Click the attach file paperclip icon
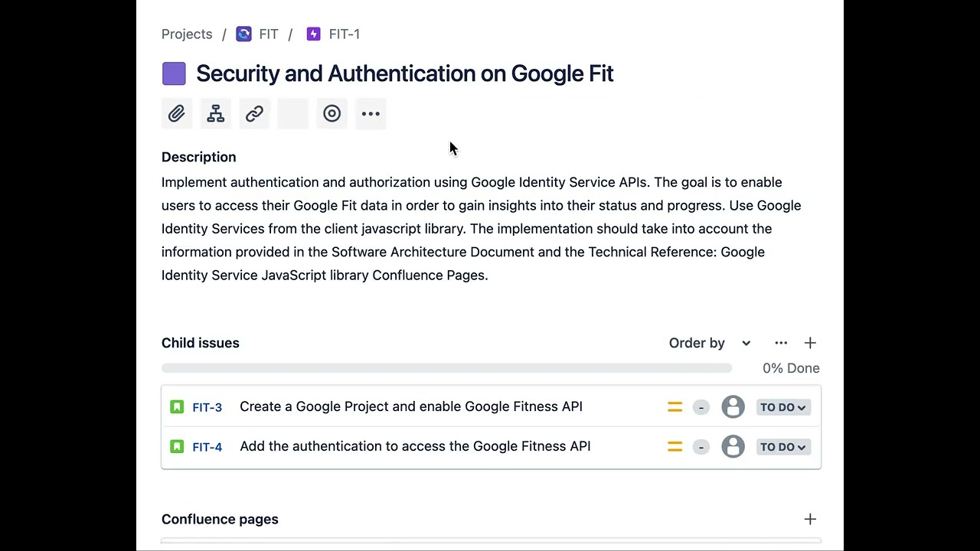The height and width of the screenshot is (551, 980). 176,114
